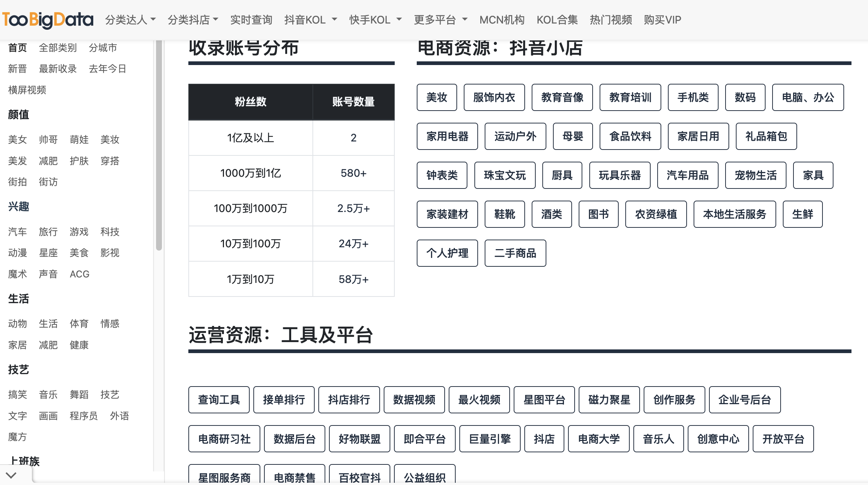Image resolution: width=868 pixels, height=485 pixels.
Task: Open the 企业号后台 button
Action: (745, 400)
